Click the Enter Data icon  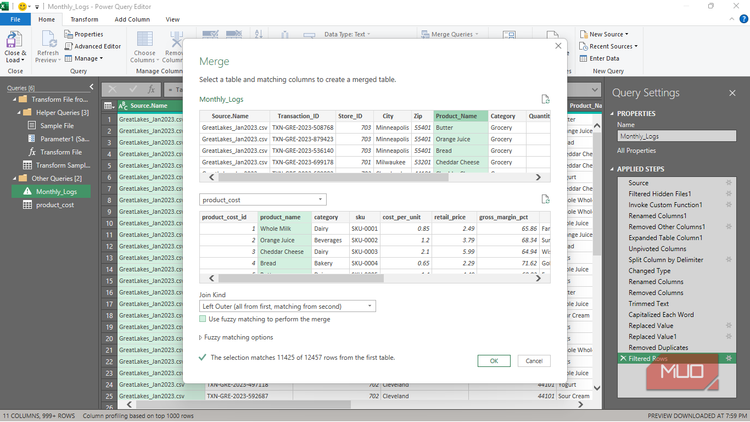583,58
